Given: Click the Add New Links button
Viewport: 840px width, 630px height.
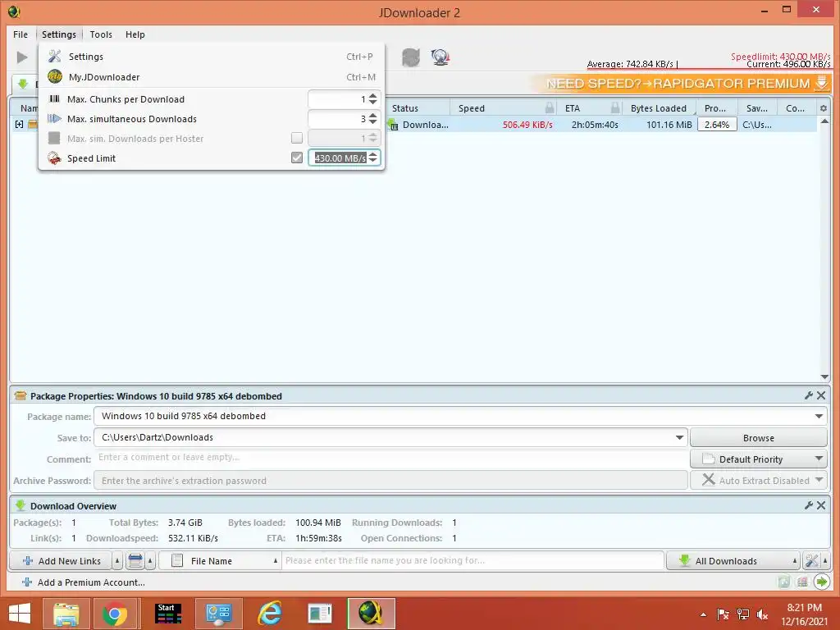Looking at the screenshot, I should click(61, 561).
